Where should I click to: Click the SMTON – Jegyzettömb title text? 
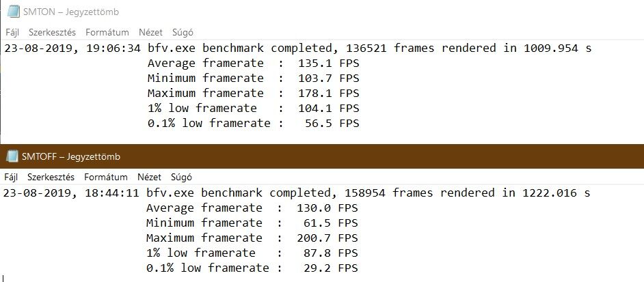(71, 12)
